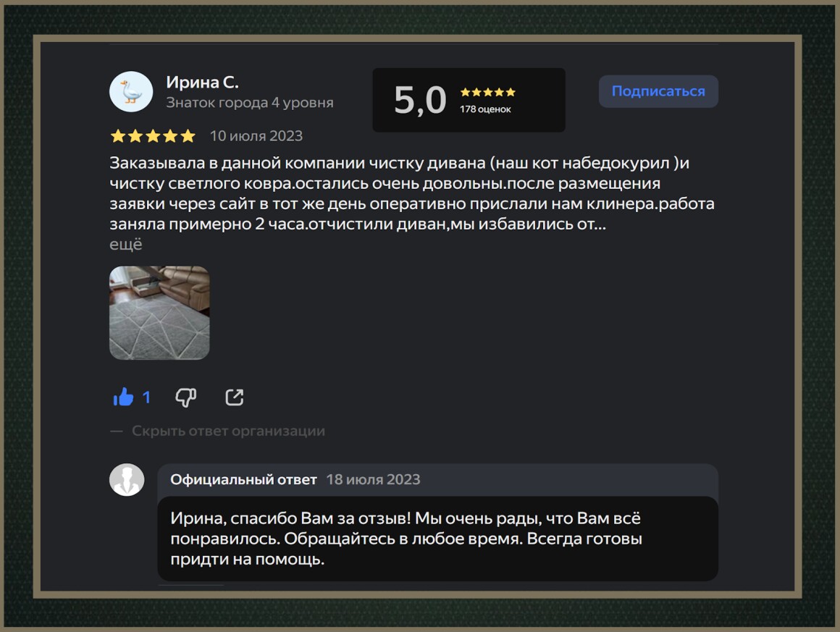Image resolution: width=840 pixels, height=632 pixels.
Task: Select the first yellow star of the review rating
Action: pyautogui.click(x=118, y=136)
